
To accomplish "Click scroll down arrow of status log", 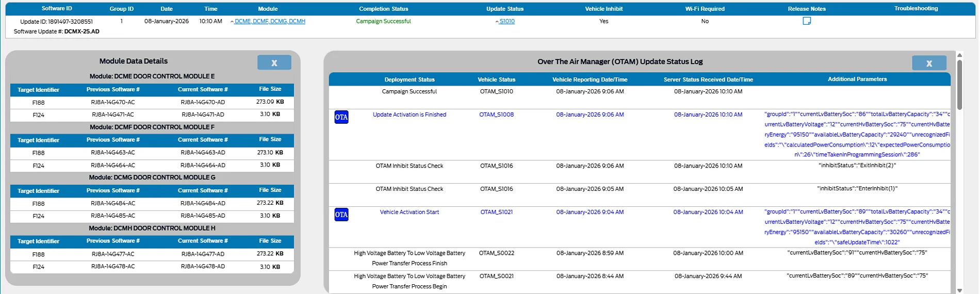I will tap(959, 290).
